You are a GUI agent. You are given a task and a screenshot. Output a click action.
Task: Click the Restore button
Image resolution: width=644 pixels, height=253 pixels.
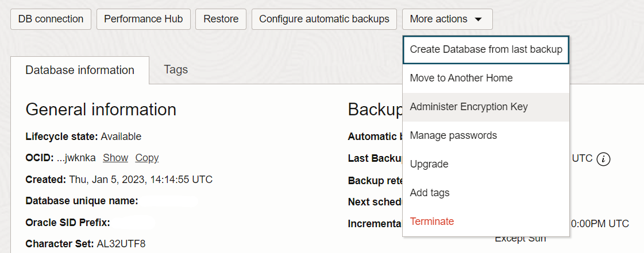[221, 19]
